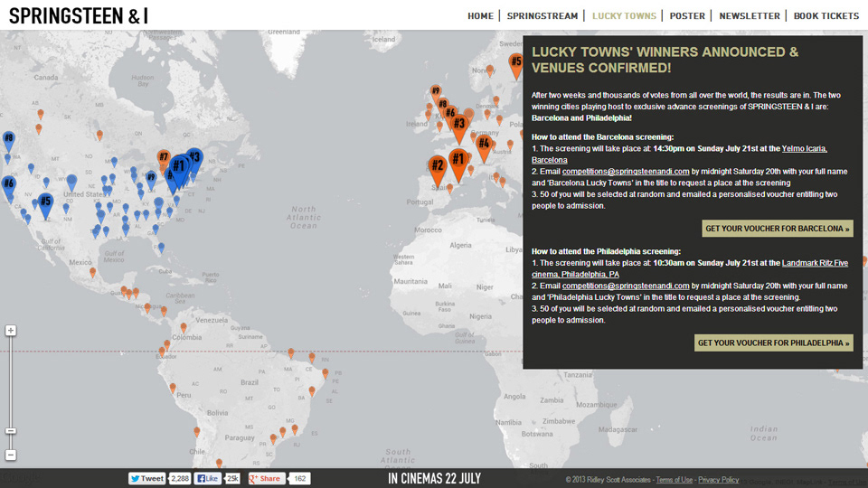Open the HOME nav item
Viewport: 868px width, 488px height.
click(480, 16)
